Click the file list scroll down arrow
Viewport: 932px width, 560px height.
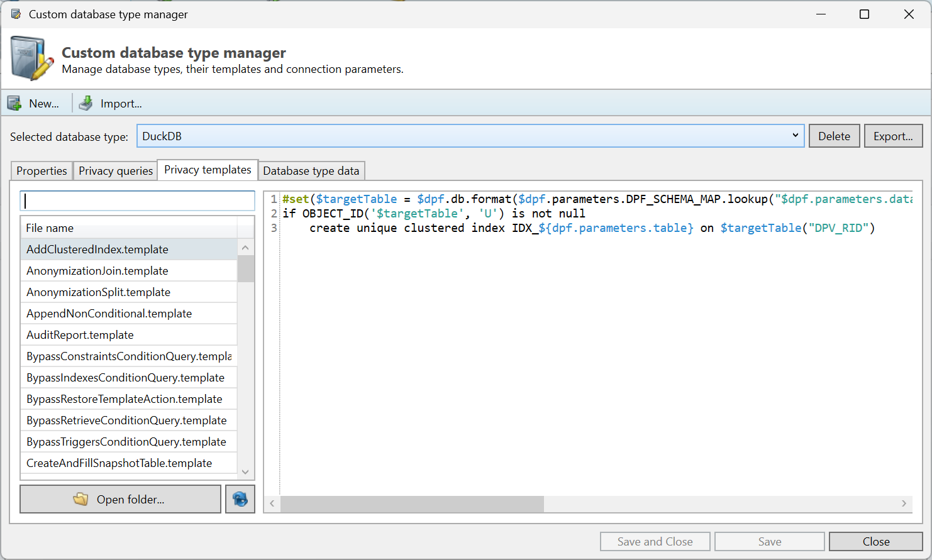(245, 472)
